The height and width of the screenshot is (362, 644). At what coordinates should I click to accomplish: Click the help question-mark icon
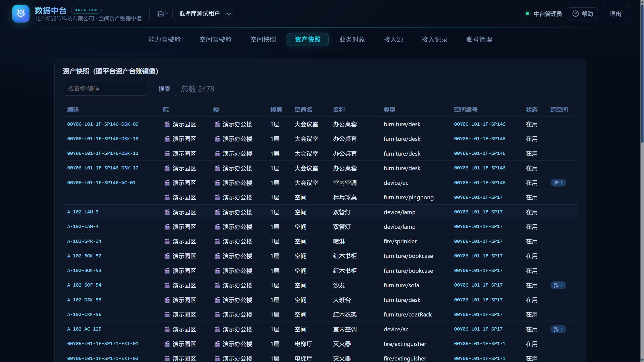pyautogui.click(x=575, y=14)
